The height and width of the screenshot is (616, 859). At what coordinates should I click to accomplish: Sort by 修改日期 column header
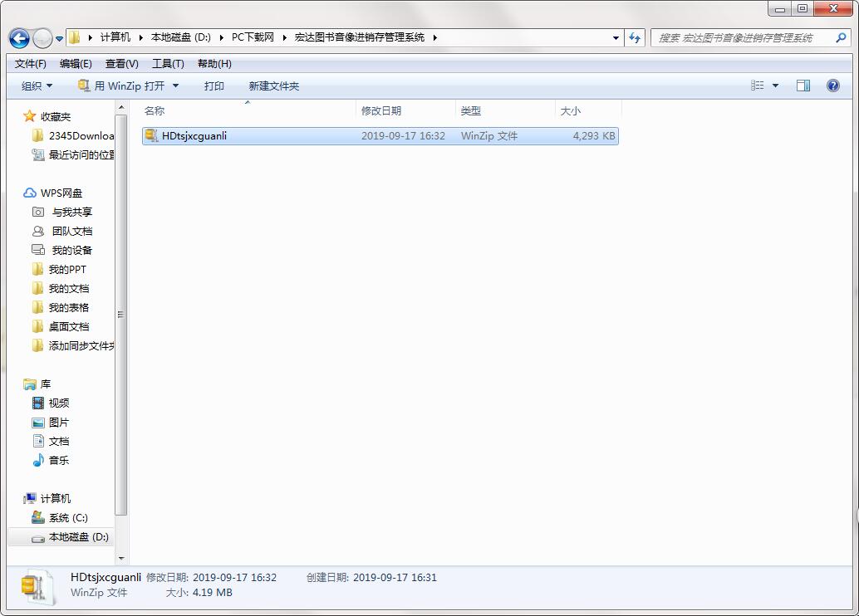point(381,110)
